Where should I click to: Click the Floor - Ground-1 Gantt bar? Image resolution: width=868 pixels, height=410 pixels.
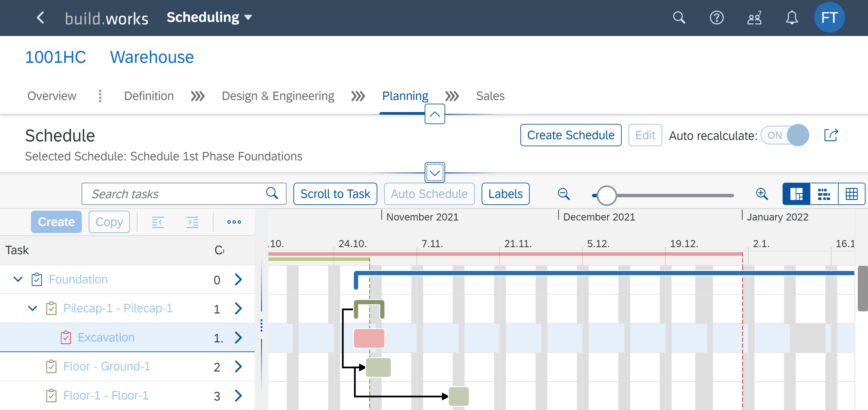[x=378, y=367]
